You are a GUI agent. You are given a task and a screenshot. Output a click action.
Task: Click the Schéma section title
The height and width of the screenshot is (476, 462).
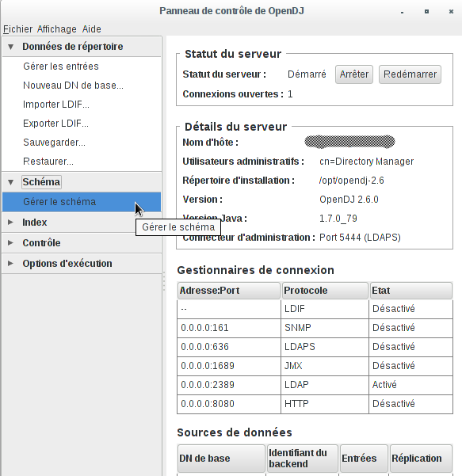click(41, 182)
